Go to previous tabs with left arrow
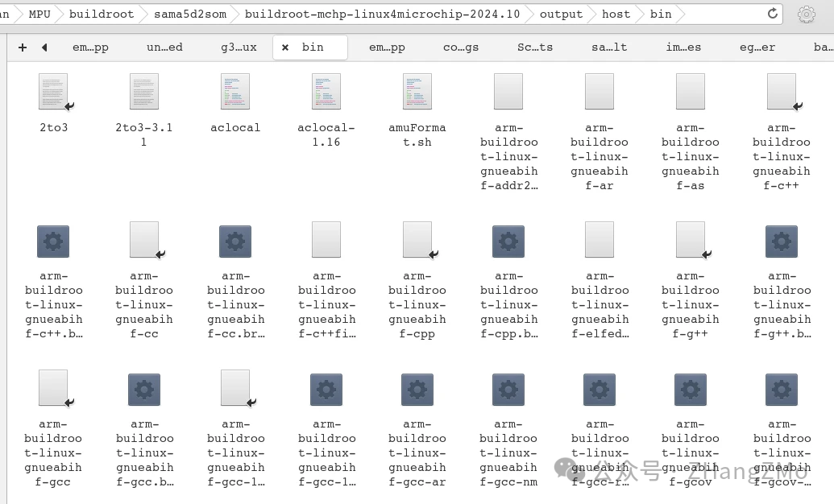This screenshot has height=504, width=834. coord(44,48)
